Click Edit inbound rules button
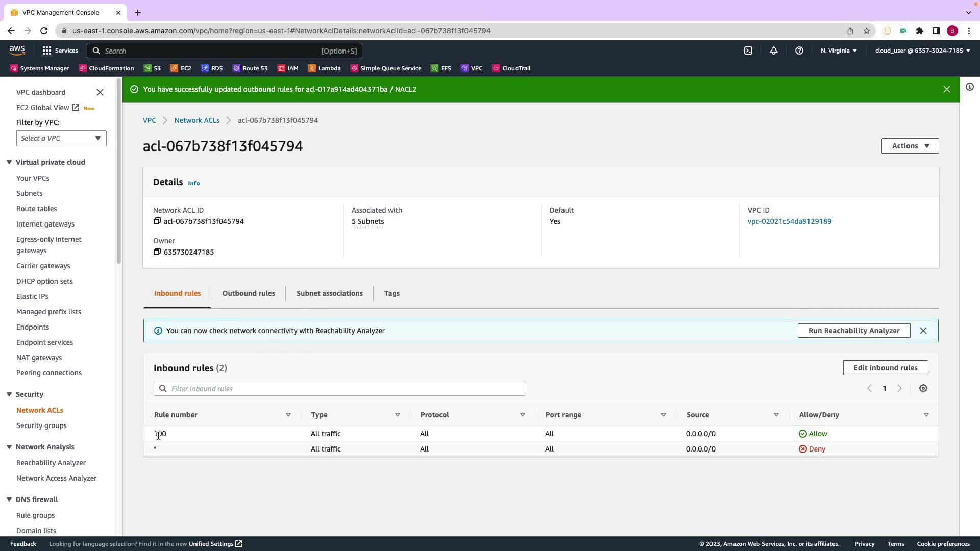 [x=885, y=368]
